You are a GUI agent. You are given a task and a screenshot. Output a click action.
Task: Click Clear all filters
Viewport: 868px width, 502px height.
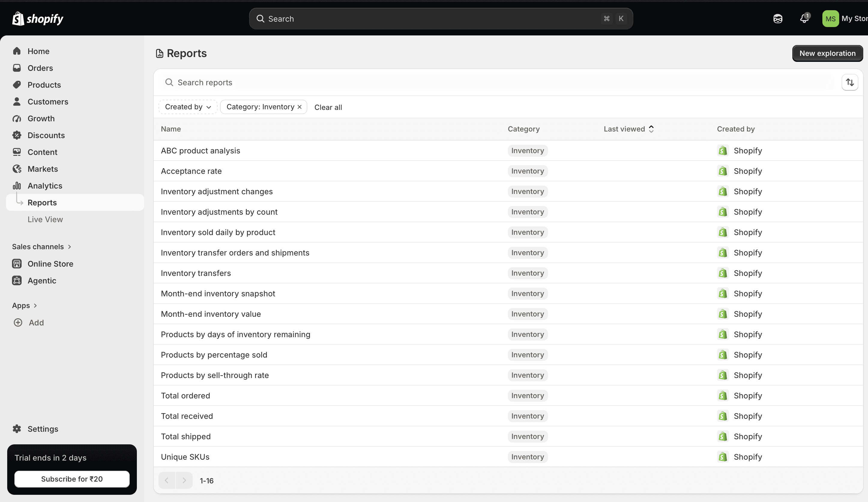328,107
